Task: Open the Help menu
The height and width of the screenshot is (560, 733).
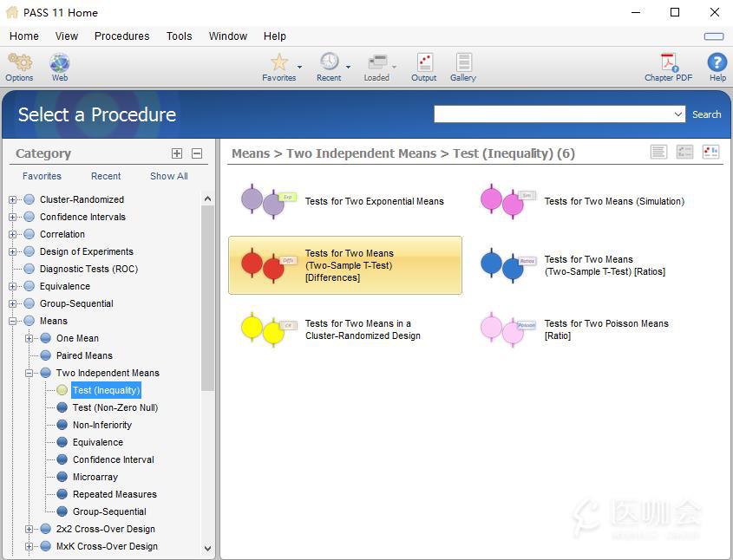Action: point(274,36)
